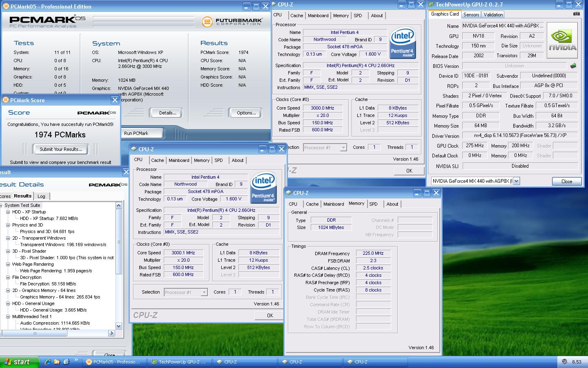Collapse the File Decryption node
This screenshot has height=368, width=588.
(x=8, y=277)
